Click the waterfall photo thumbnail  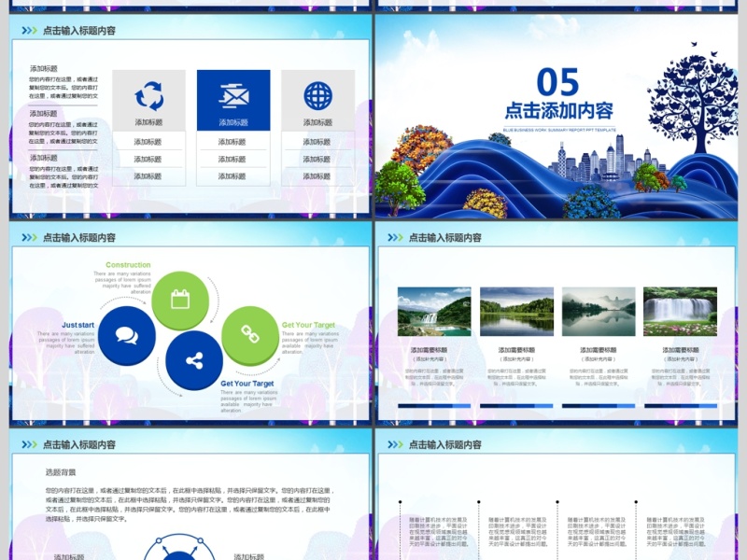coord(679,309)
